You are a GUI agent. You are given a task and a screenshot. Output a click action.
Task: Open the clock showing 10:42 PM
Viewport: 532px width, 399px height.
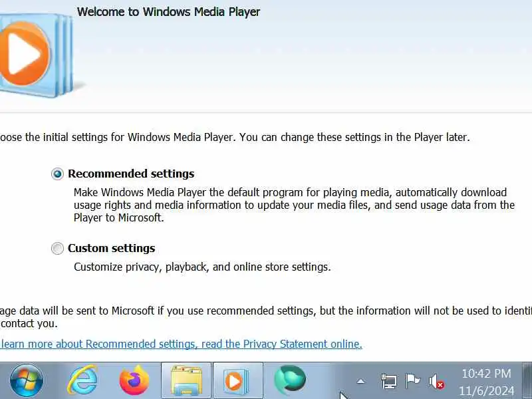pyautogui.click(x=486, y=374)
